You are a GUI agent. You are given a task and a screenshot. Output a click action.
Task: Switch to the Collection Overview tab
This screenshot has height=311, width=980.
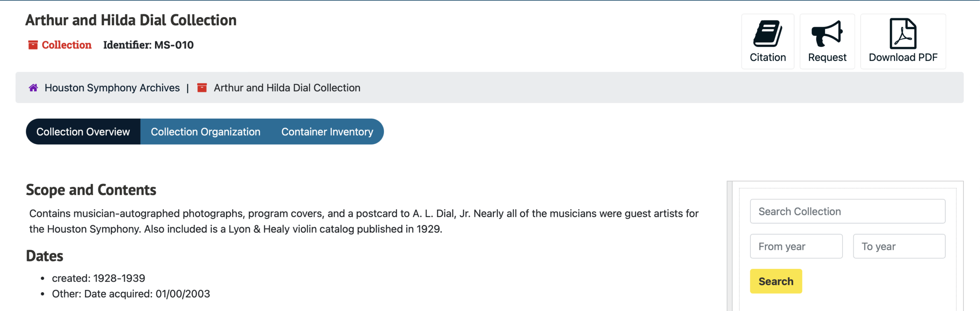click(83, 132)
